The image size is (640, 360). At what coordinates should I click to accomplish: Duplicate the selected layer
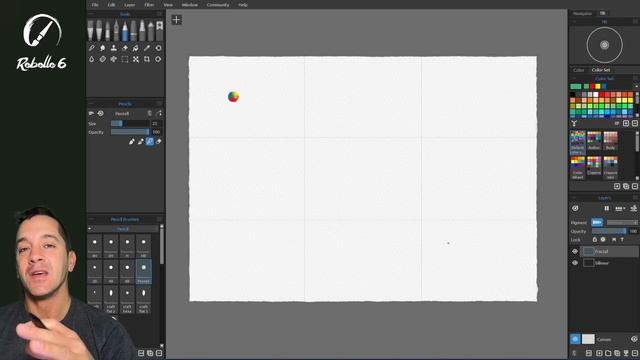[617, 353]
